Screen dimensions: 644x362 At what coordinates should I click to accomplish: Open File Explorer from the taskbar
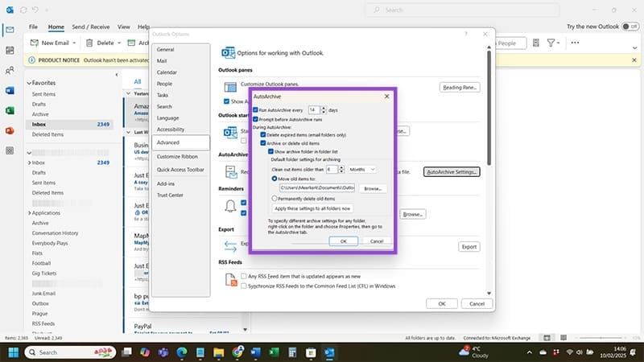point(218,352)
